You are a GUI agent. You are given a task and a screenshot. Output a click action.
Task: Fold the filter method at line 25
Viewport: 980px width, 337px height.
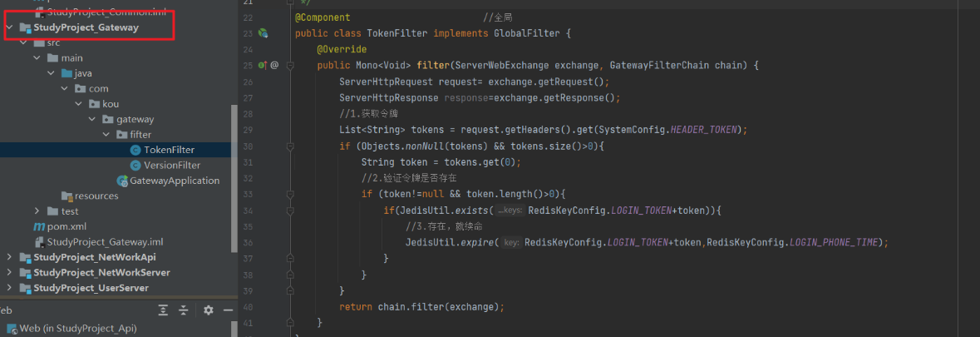pyautogui.click(x=290, y=65)
